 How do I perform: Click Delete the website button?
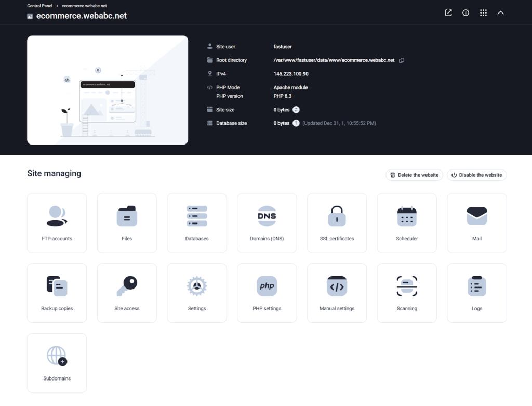point(414,175)
